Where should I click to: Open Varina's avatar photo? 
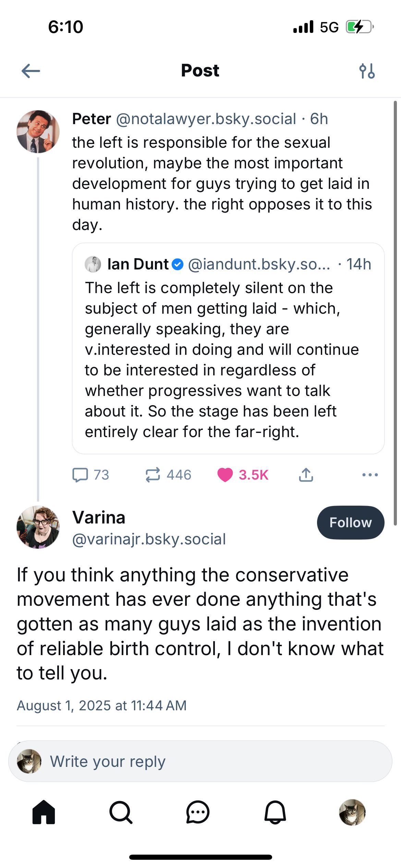pos(38,527)
